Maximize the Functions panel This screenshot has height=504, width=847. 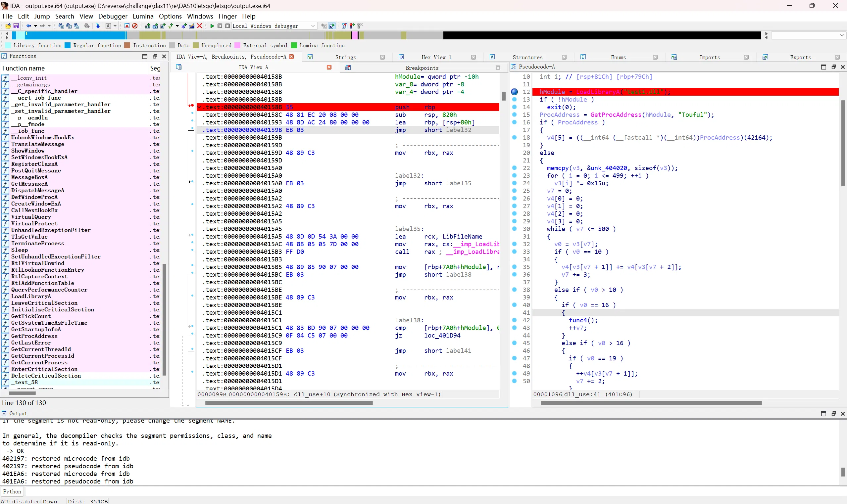pos(145,56)
